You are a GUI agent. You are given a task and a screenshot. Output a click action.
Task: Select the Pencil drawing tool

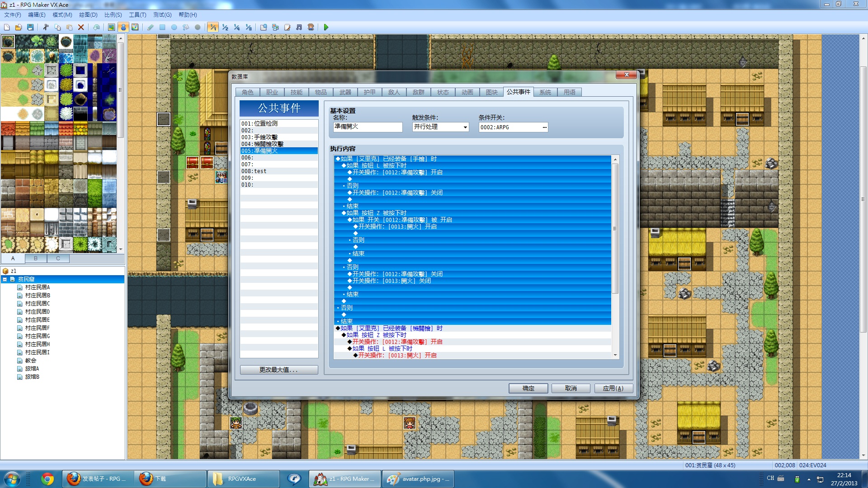[x=151, y=27]
